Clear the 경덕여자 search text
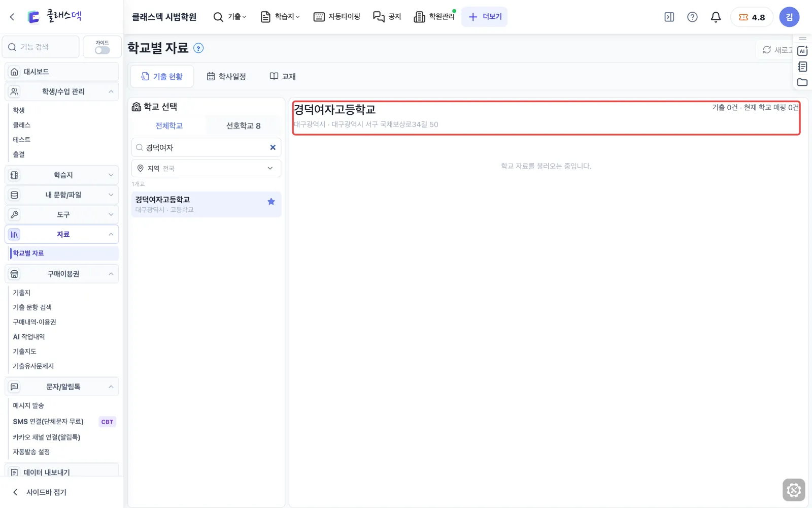This screenshot has width=812, height=508. 273,147
